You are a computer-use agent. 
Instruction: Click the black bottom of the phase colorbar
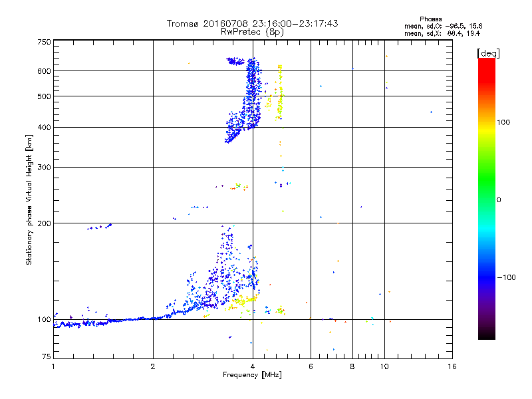click(x=487, y=334)
